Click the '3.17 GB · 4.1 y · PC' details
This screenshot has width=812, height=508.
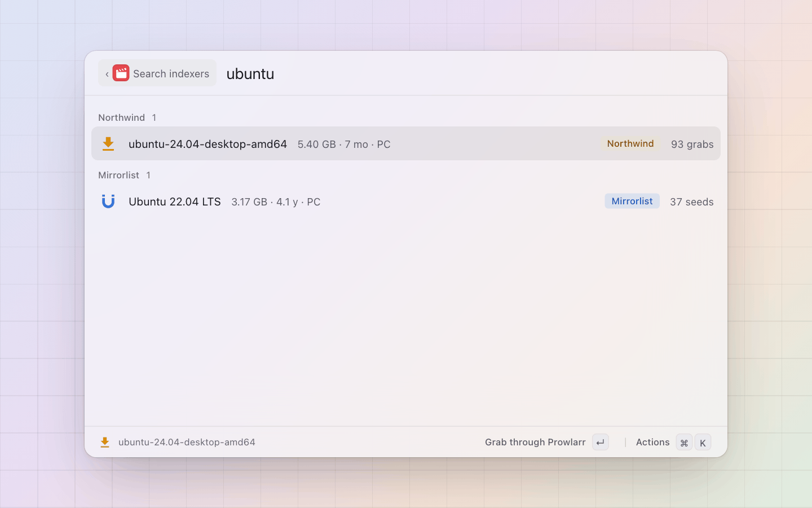(276, 202)
